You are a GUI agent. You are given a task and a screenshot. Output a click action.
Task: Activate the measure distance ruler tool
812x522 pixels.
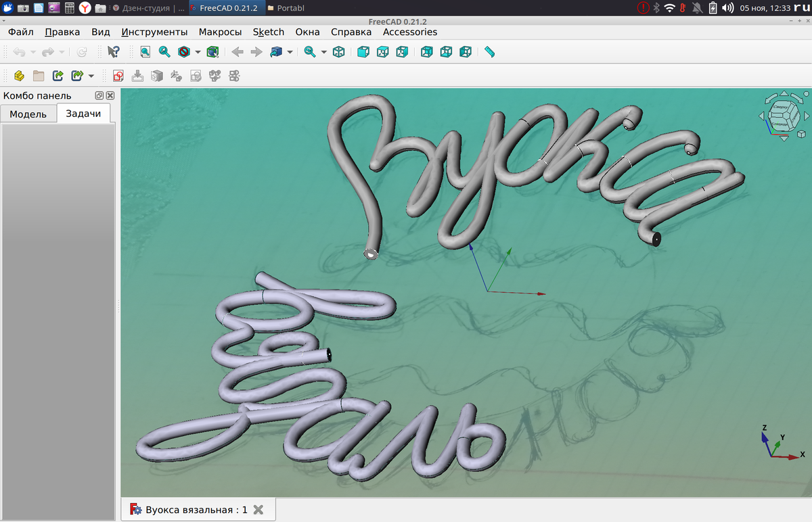pyautogui.click(x=489, y=52)
